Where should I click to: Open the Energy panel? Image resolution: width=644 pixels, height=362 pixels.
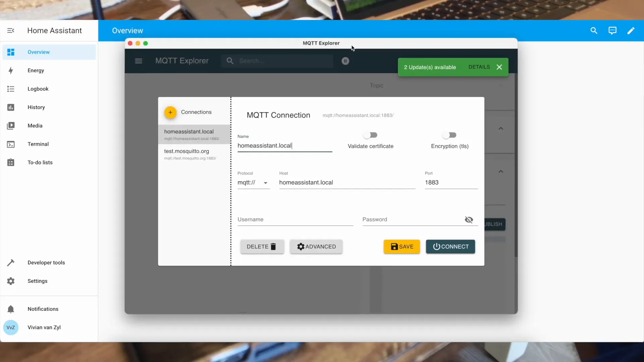coord(49,70)
